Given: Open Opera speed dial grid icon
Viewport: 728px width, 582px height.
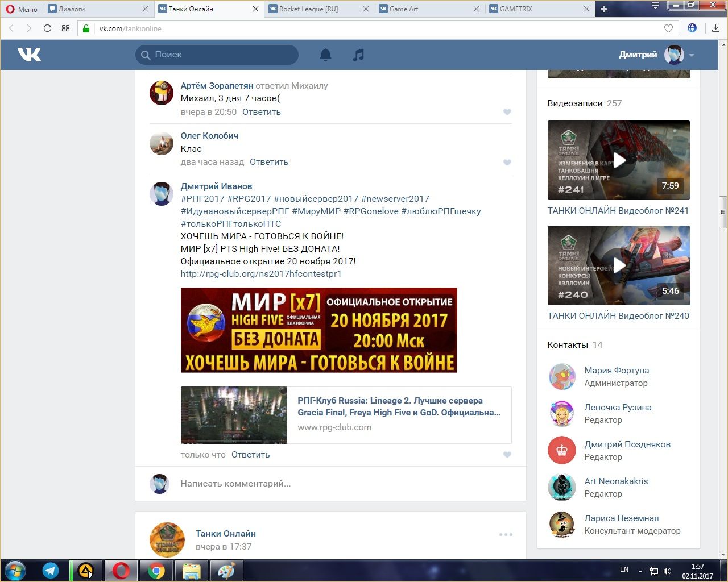Looking at the screenshot, I should [x=65, y=28].
